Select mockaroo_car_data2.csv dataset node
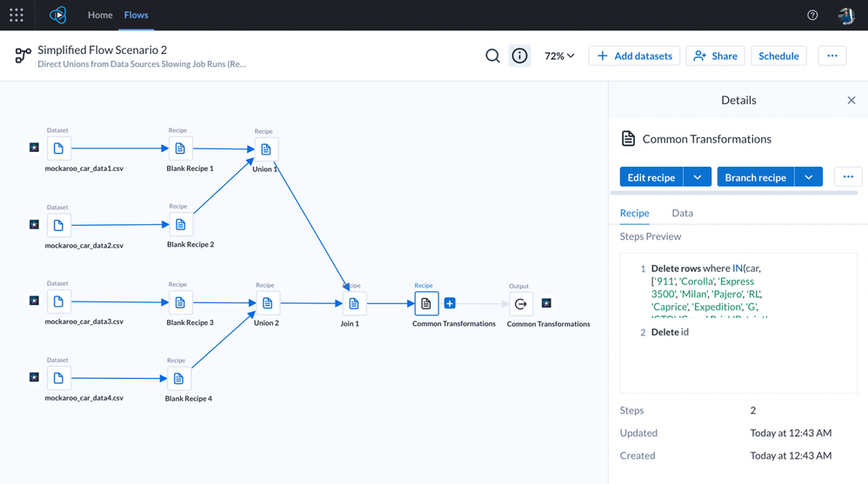The image size is (868, 484). click(58, 225)
